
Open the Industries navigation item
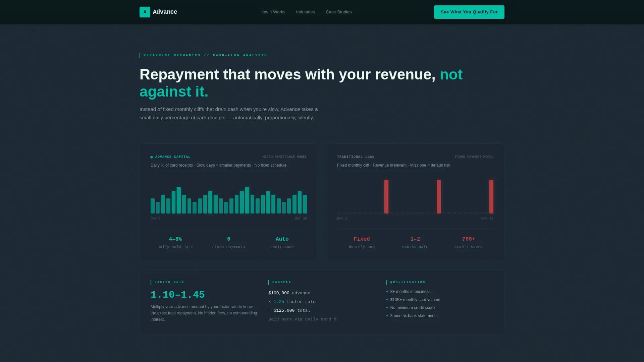[305, 12]
